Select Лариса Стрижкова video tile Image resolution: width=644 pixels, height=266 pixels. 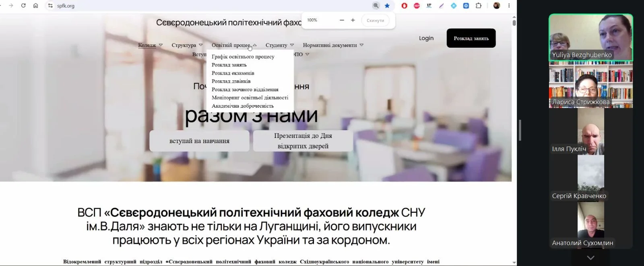591,85
